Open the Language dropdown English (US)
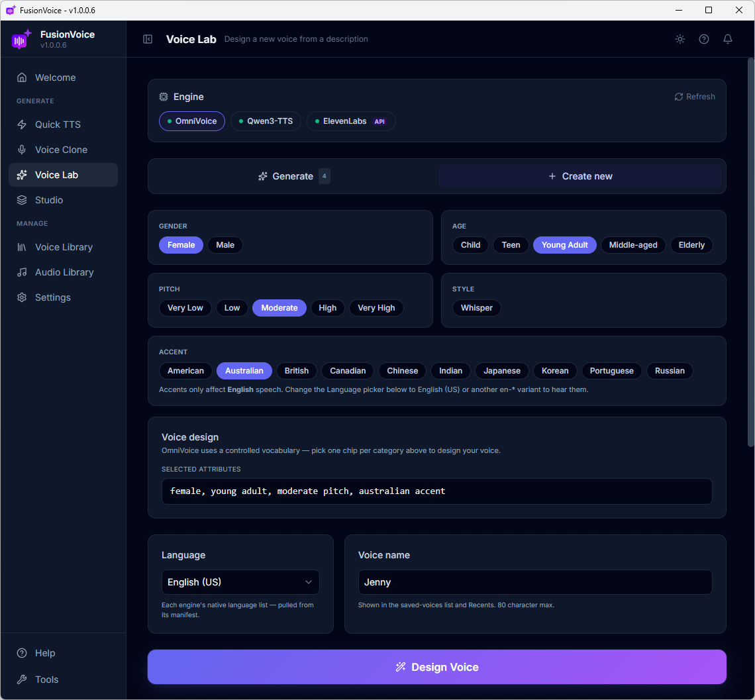Screen dimensions: 755x700 click(x=240, y=583)
